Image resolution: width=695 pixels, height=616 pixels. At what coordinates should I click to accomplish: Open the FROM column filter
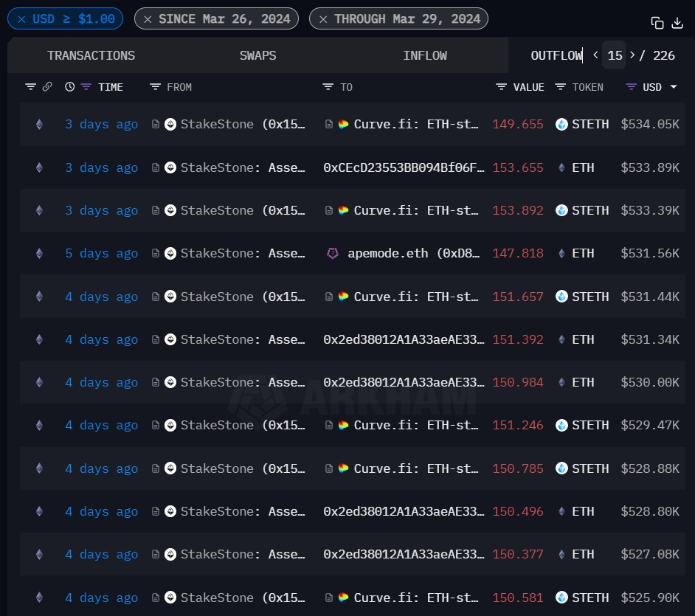(155, 87)
